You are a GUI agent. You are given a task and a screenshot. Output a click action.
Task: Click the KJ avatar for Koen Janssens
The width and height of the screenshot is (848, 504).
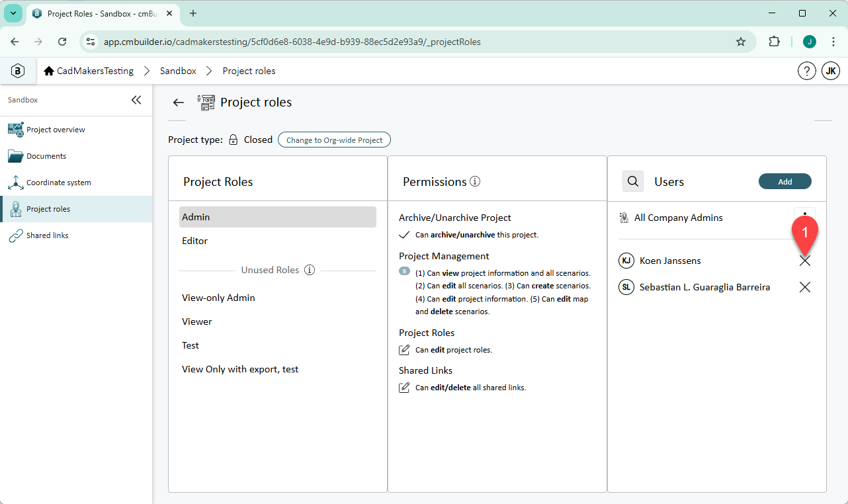[x=626, y=261]
